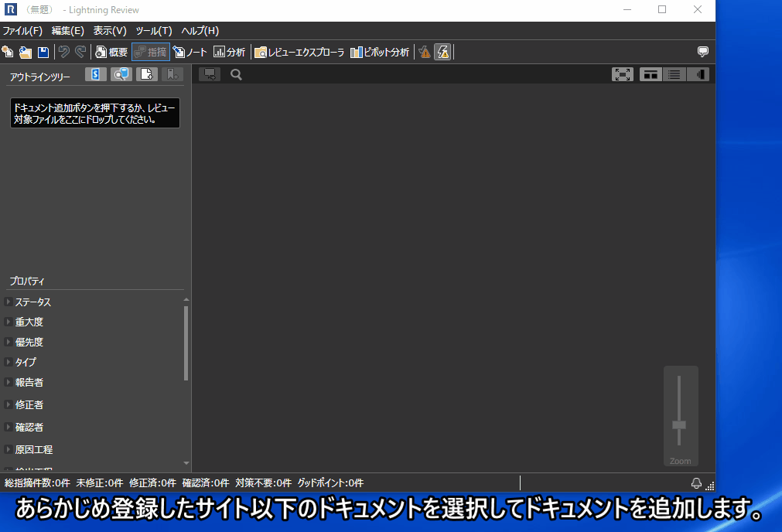This screenshot has width=782, height=532.
Task: Open search with magnifying glass icon
Action: point(237,74)
